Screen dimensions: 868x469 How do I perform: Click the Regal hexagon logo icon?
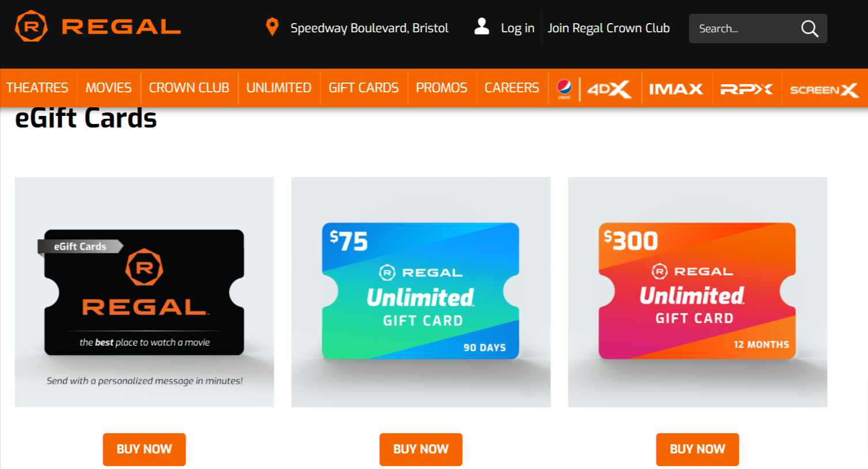(31, 26)
